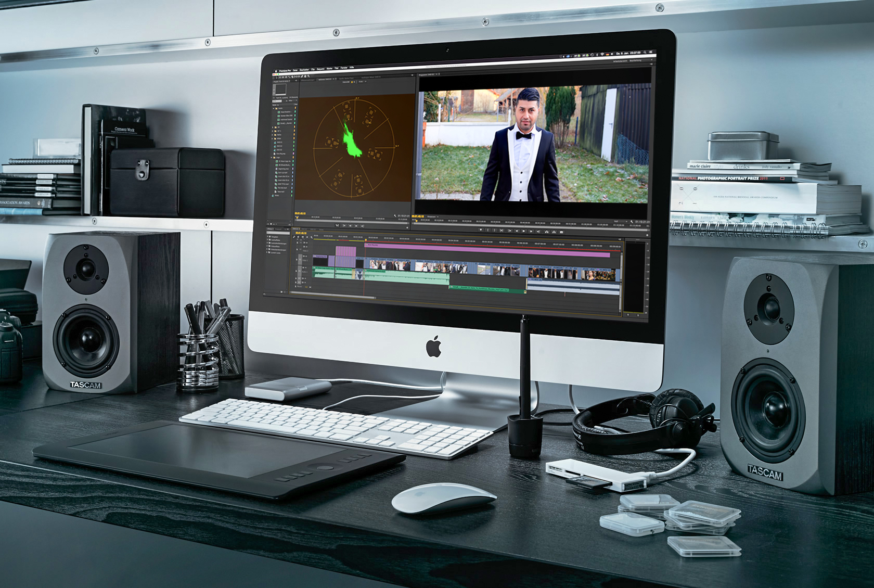Select the dark green audio clip on lower track
This screenshot has width=874, height=588.
[487, 290]
